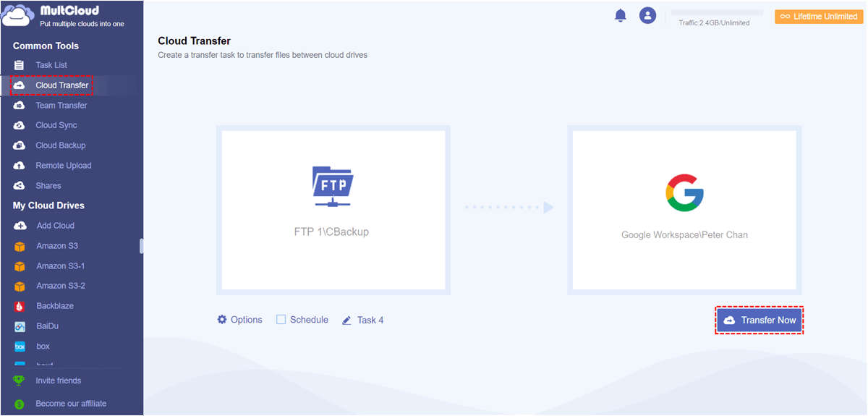
Task: Select Amazon S3 drive entry
Action: coord(57,246)
